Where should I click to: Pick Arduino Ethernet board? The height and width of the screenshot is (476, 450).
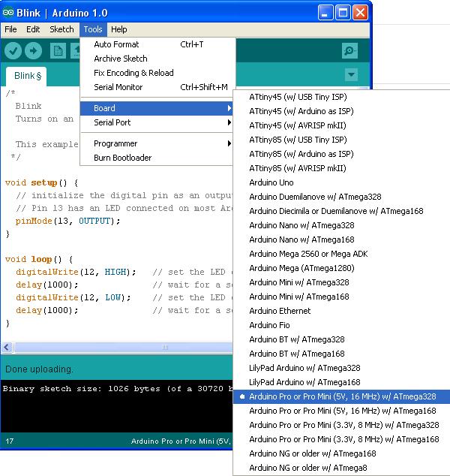click(x=342, y=311)
